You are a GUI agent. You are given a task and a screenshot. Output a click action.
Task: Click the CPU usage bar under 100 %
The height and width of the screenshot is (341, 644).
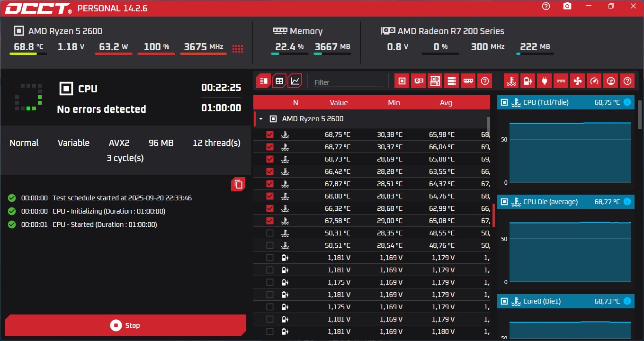click(x=156, y=54)
